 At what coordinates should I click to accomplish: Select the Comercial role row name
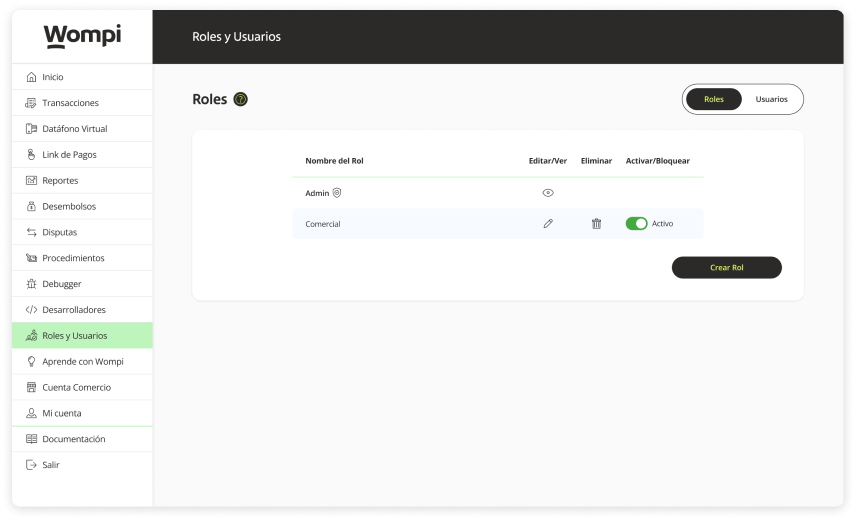323,224
